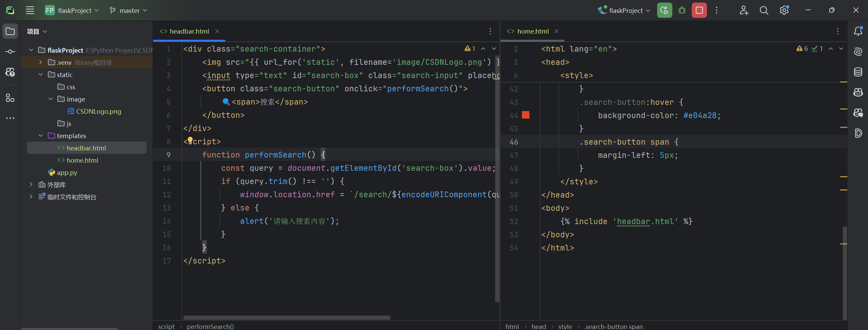
Task: Open the AI Assistant spiral icon
Action: pyautogui.click(x=858, y=52)
